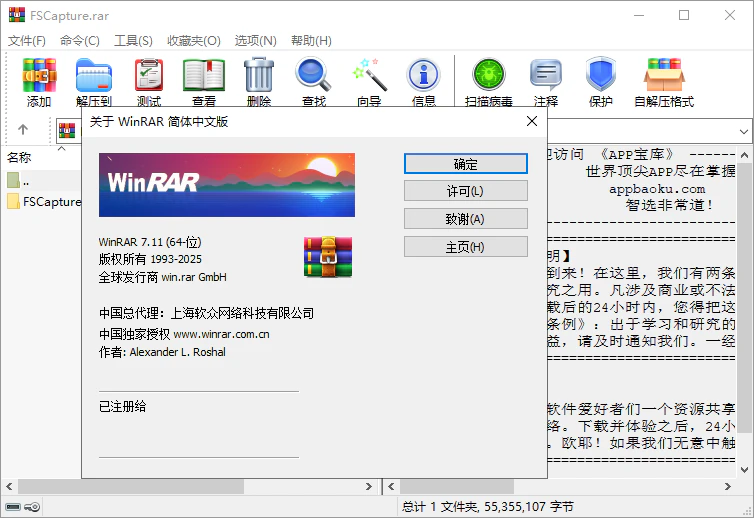
Task: Open the Options (选项) menu
Action: pyautogui.click(x=255, y=41)
